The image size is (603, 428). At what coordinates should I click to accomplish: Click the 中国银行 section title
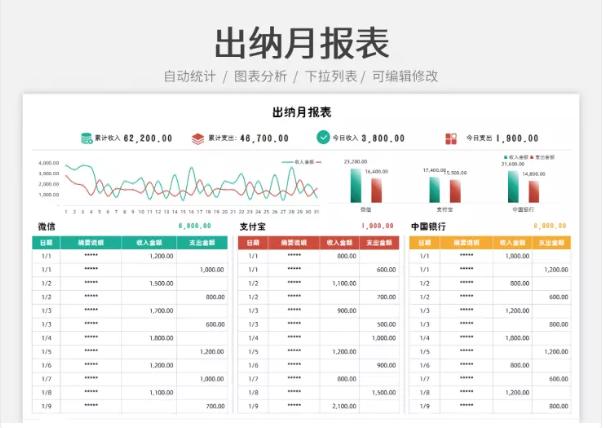428,226
